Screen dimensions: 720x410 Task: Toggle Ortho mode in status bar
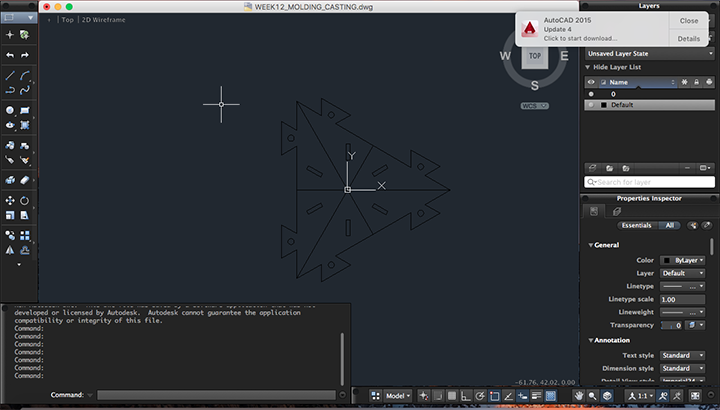pos(466,396)
